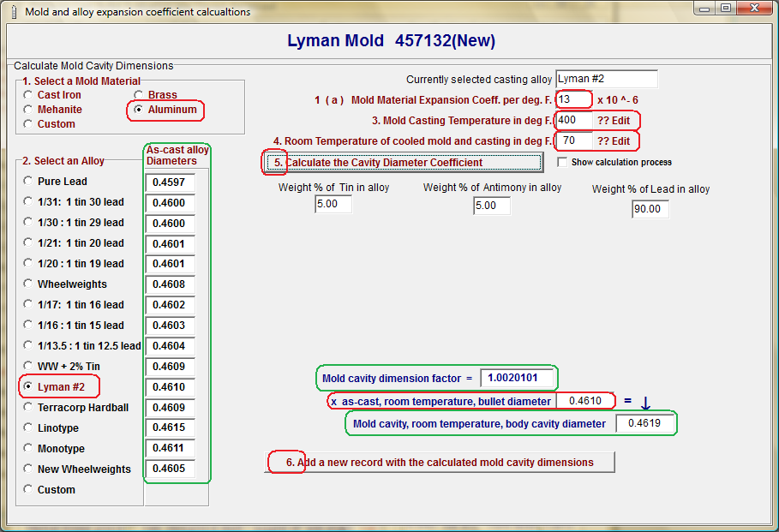
Task: Select the Linotype alloy
Action: (51, 428)
